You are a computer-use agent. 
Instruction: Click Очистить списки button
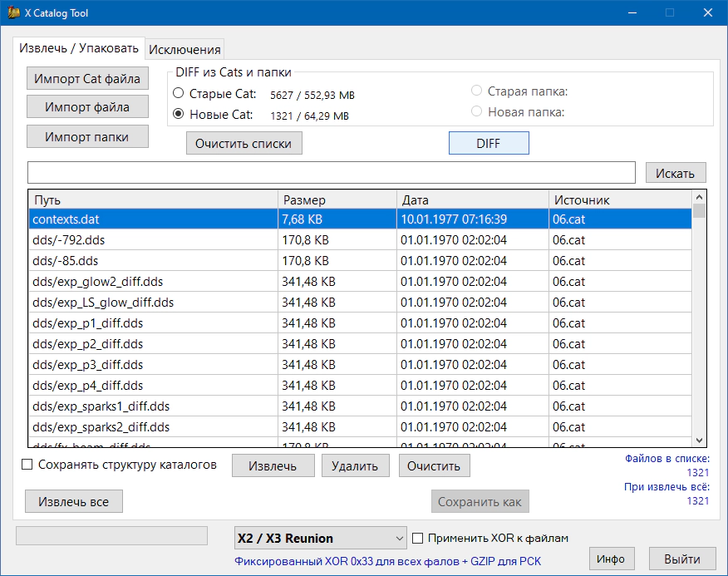click(x=243, y=143)
